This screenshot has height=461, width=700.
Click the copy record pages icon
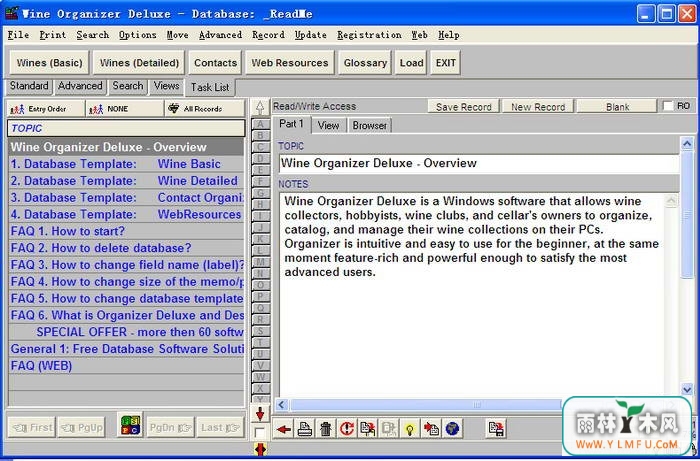click(368, 429)
